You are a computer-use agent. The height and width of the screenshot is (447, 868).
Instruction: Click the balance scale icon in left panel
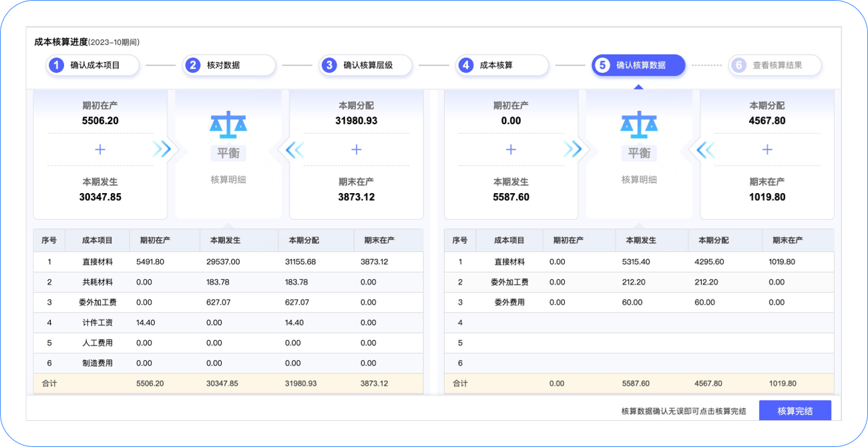[x=228, y=124]
